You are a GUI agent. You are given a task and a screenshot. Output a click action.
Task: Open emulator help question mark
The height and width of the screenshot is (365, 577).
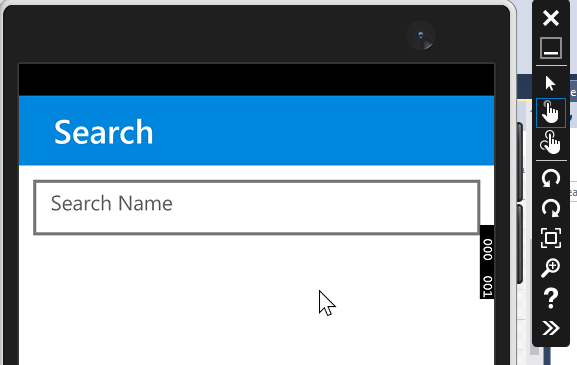(x=551, y=298)
